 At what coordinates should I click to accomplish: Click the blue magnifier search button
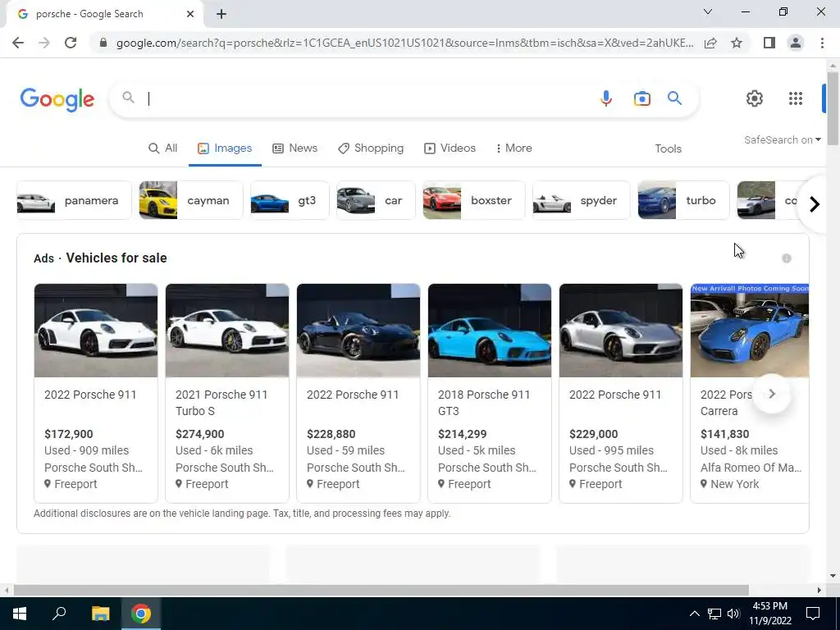tap(674, 98)
